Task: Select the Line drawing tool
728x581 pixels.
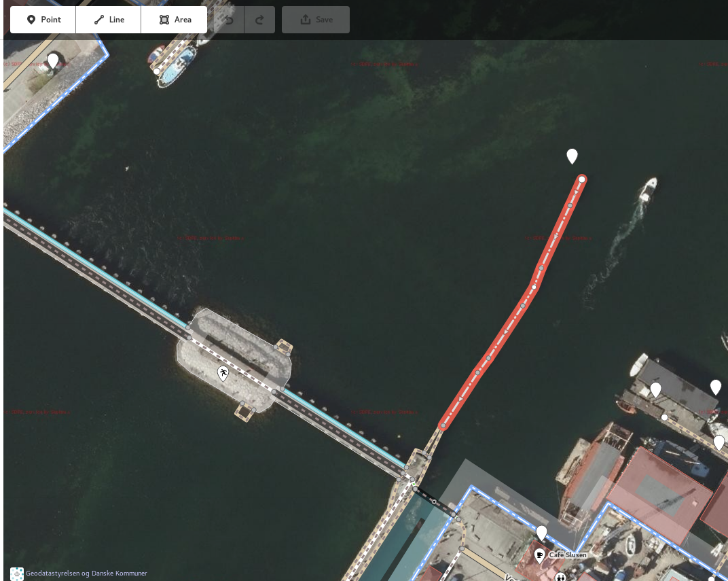Action: [109, 20]
